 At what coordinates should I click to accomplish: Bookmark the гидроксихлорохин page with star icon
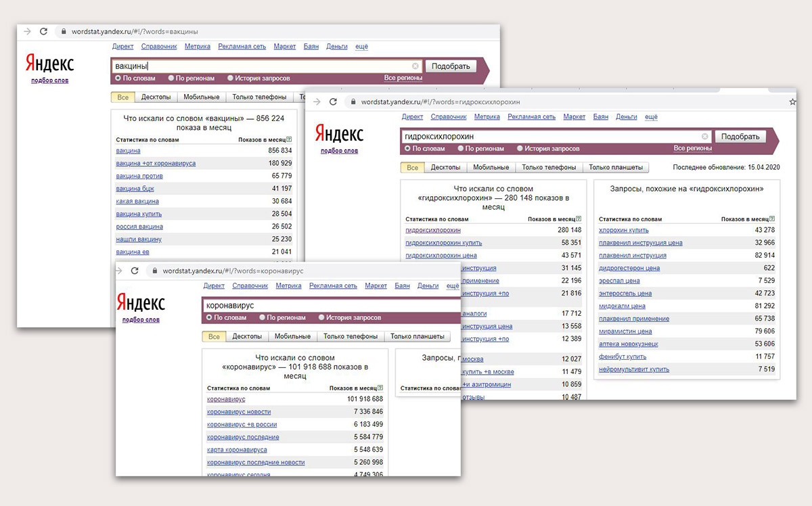[793, 102]
